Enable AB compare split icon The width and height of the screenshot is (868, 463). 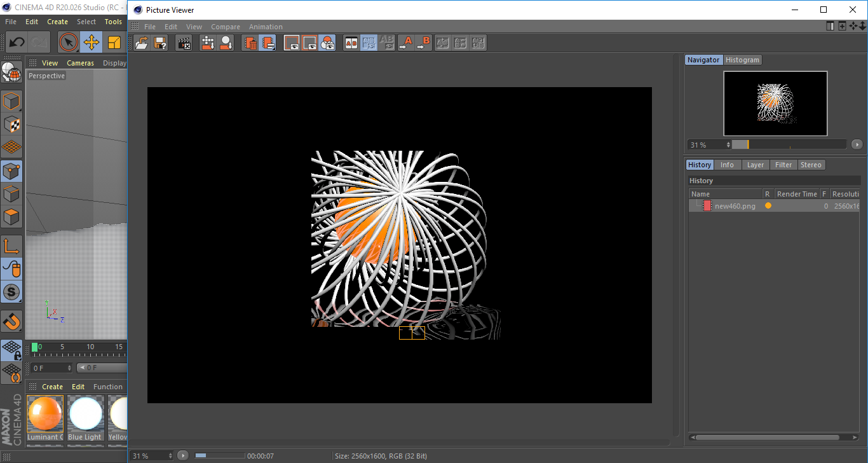tap(351, 43)
